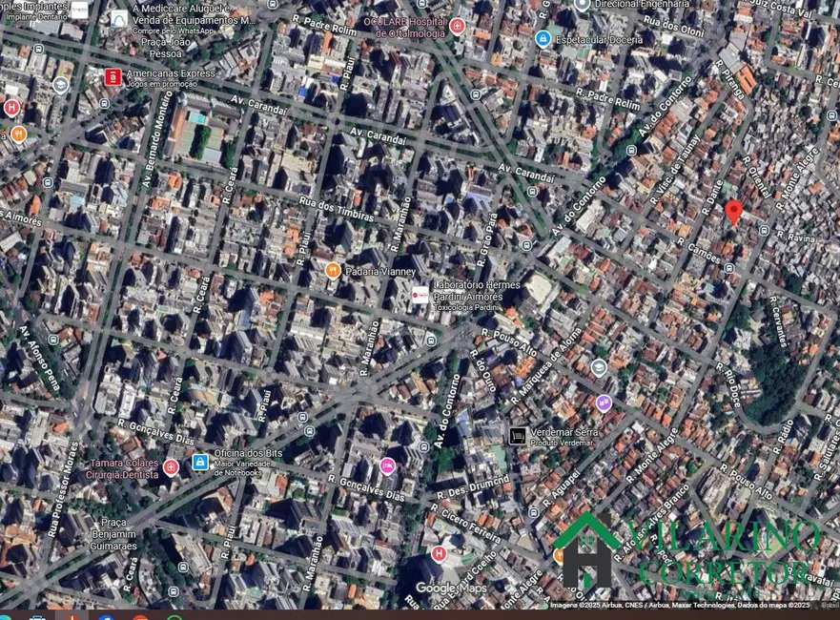Click the Laboratório Hermes Pardini Aimorés label
Screen dimensions: 840x620
[x=476, y=291]
